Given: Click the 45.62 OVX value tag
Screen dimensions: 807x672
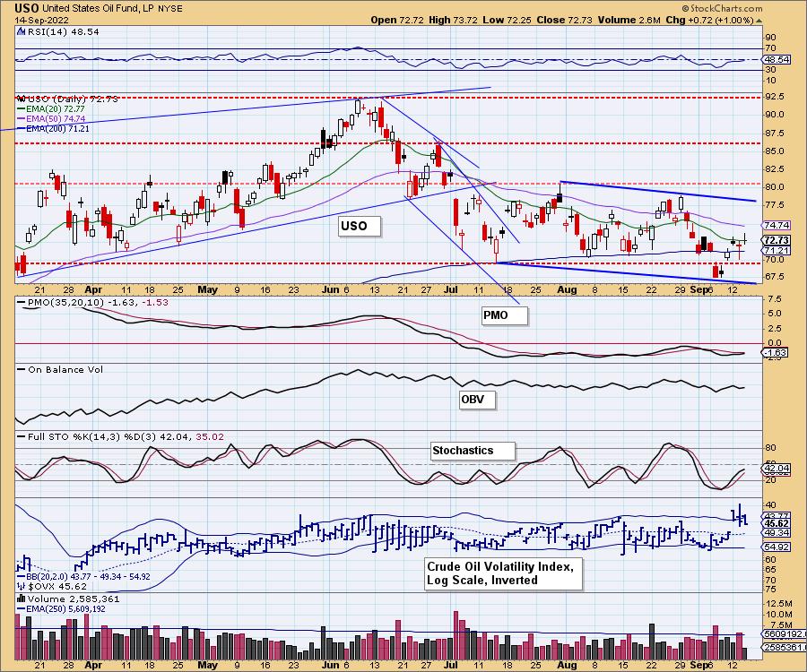Looking at the screenshot, I should pos(777,524).
